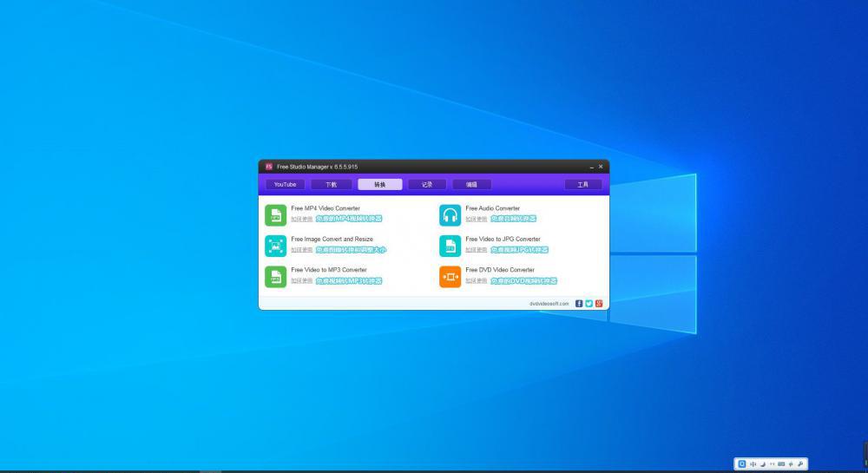
Task: Click the 'Free DVD Video Converter' title
Action: (x=500, y=271)
